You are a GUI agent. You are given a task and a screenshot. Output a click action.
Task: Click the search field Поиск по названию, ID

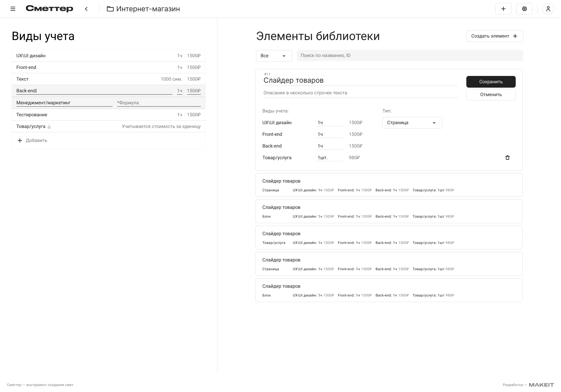pos(410,55)
